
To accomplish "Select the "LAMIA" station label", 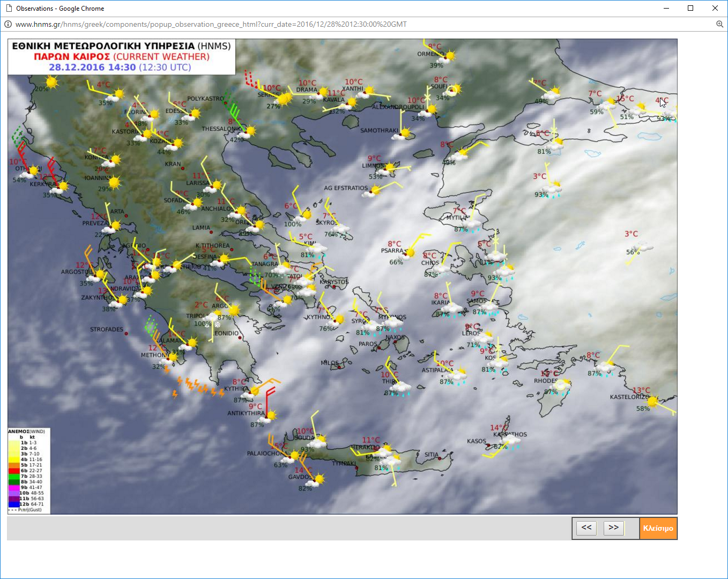I will 202,228.
